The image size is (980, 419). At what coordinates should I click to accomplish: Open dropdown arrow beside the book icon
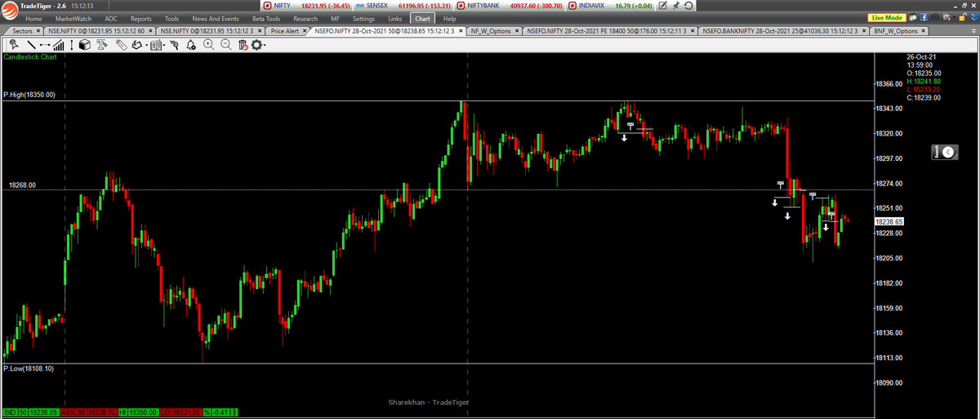click(x=164, y=46)
